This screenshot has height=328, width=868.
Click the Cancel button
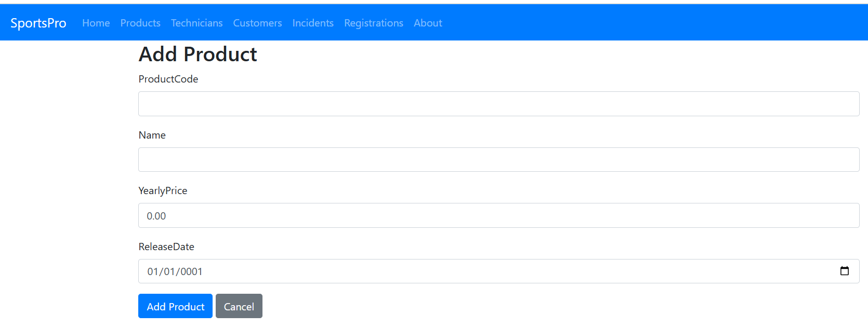pyautogui.click(x=239, y=306)
